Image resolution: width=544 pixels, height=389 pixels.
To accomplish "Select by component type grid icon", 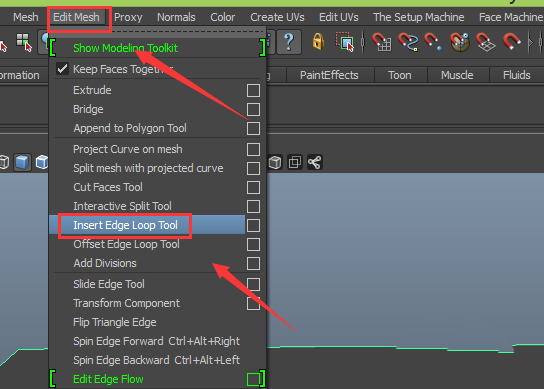I will coord(24,42).
